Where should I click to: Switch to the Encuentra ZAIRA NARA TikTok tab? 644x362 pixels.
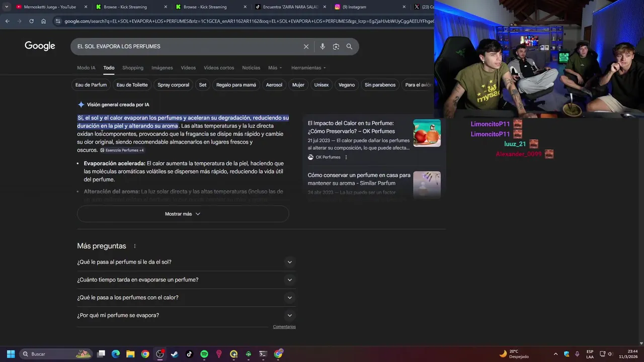click(x=291, y=7)
